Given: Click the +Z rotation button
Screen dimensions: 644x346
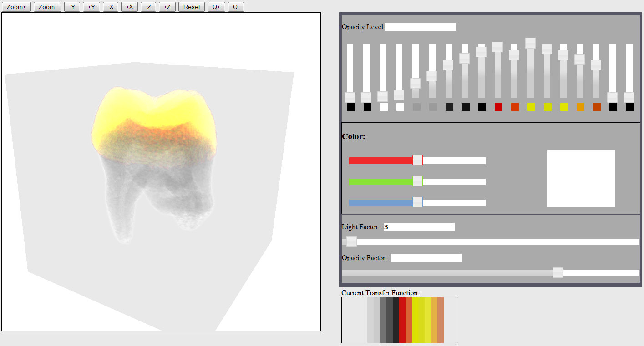Looking at the screenshot, I should (x=167, y=7).
